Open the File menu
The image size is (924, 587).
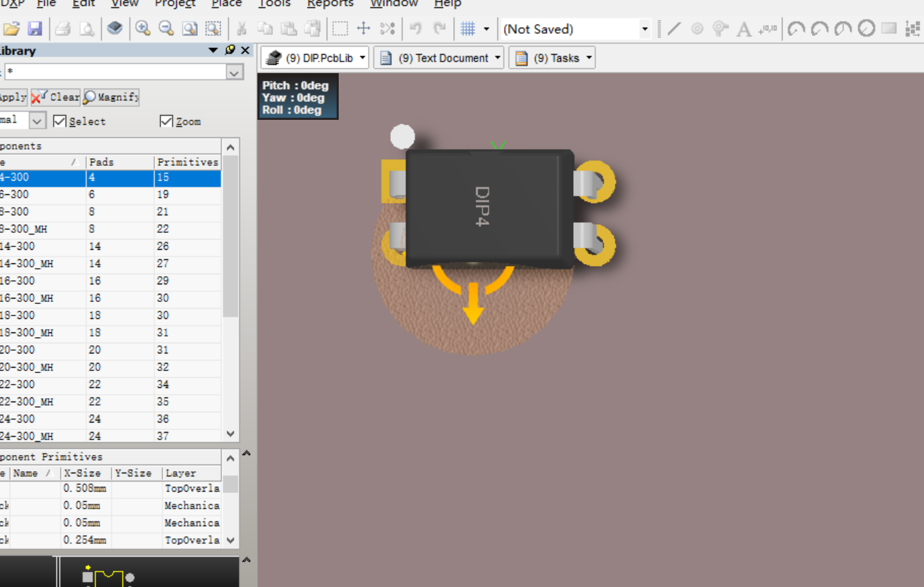coord(47,3)
